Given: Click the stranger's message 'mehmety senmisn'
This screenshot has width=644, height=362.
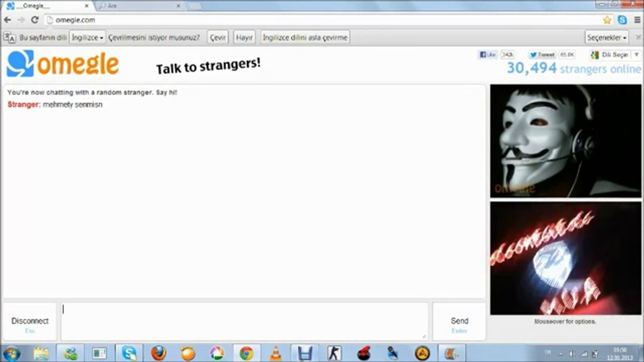Looking at the screenshot, I should (72, 105).
